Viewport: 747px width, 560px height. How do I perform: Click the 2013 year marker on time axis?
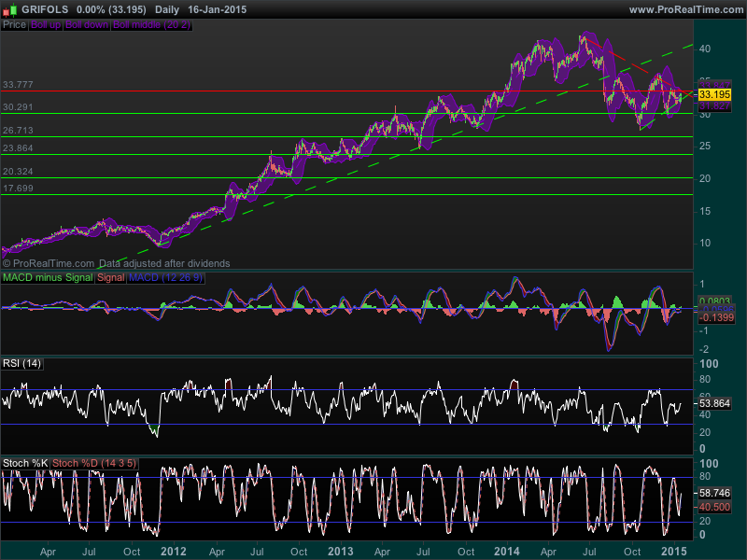click(341, 552)
